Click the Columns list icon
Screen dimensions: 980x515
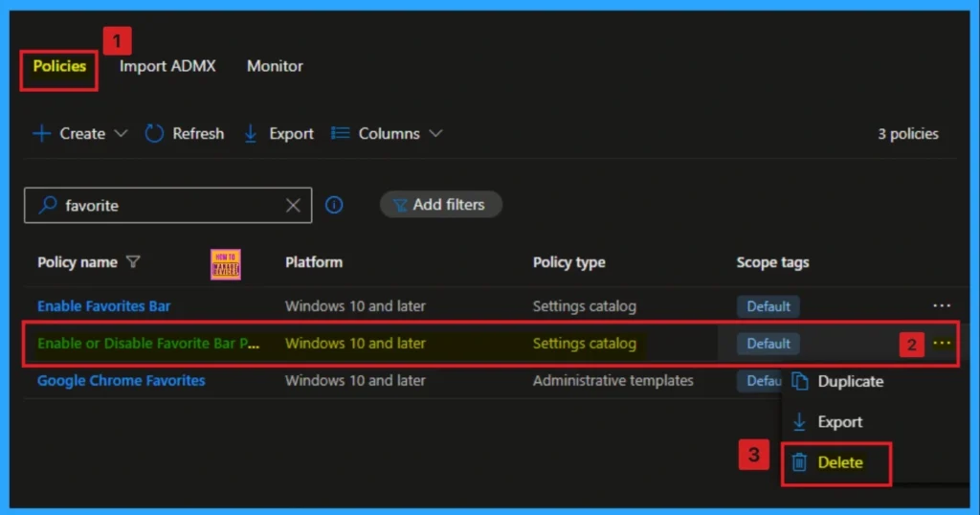[x=340, y=133]
